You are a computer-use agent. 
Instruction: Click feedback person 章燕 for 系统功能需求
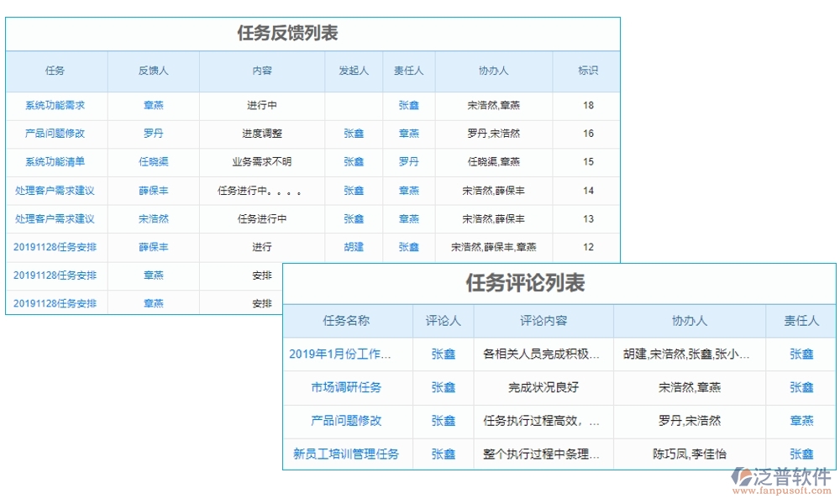pos(153,106)
